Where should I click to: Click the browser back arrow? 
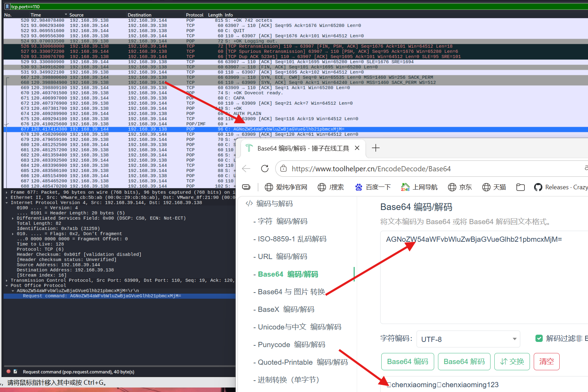click(246, 169)
